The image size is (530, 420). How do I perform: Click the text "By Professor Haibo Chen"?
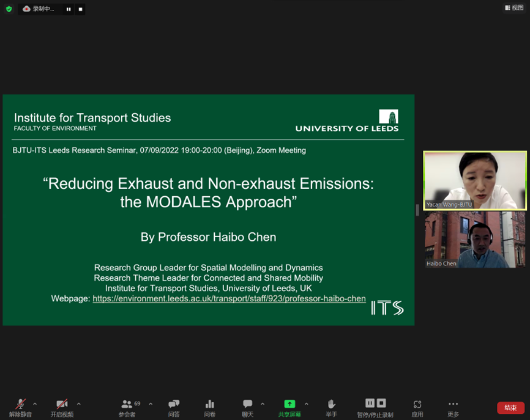208,237
